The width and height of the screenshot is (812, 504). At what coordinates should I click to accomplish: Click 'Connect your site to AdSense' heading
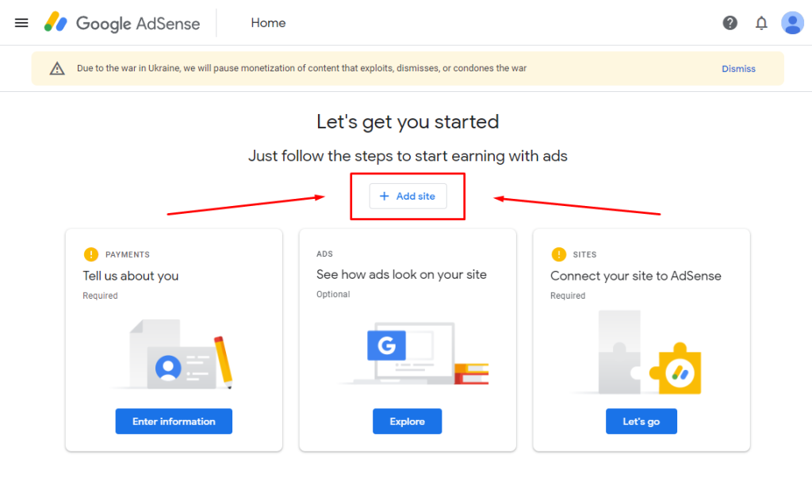[x=635, y=276]
